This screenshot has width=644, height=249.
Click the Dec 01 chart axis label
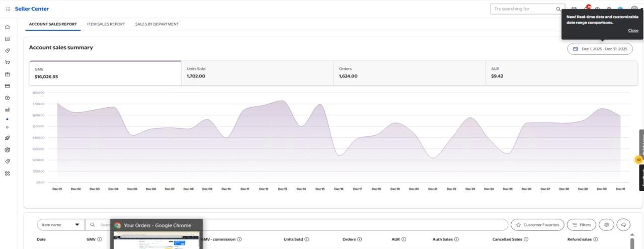[x=57, y=189]
